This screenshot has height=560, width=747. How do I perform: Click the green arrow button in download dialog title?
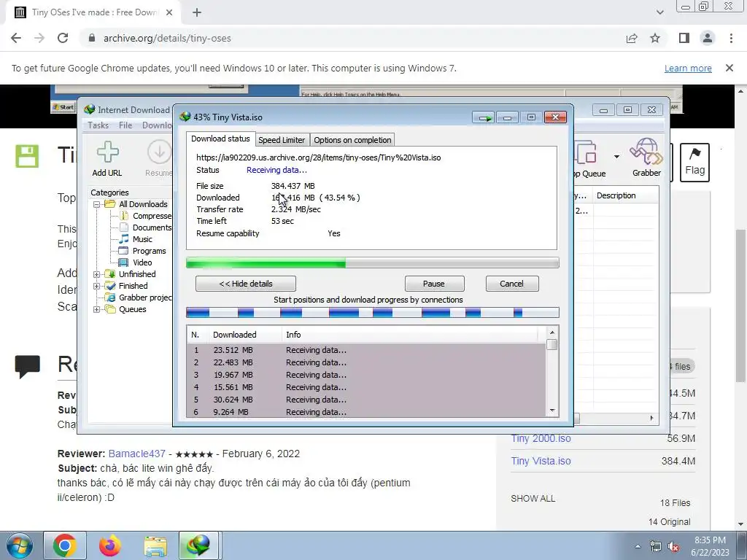click(x=484, y=117)
